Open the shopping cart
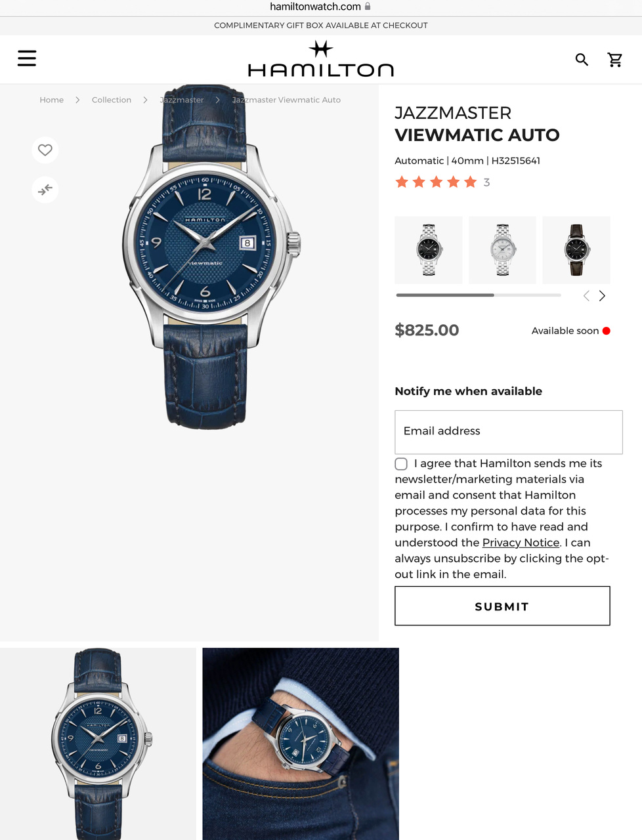This screenshot has height=840, width=642. click(615, 60)
